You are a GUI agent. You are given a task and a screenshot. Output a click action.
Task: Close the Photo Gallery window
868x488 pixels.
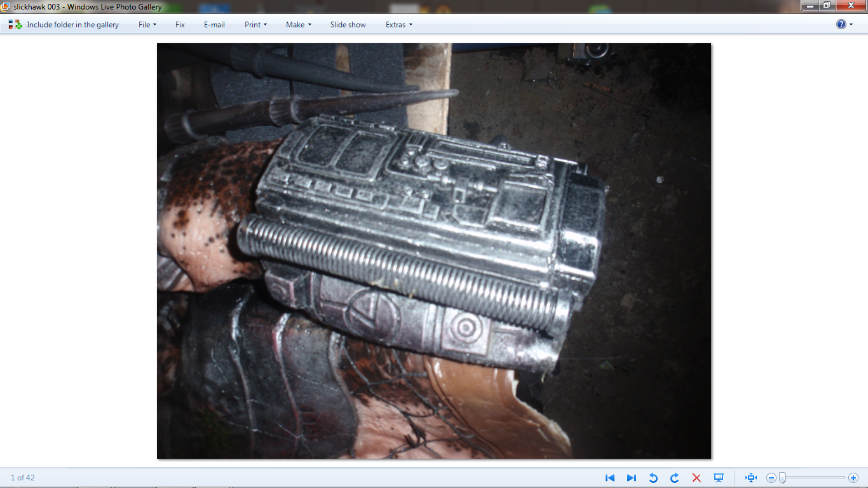coord(850,5)
